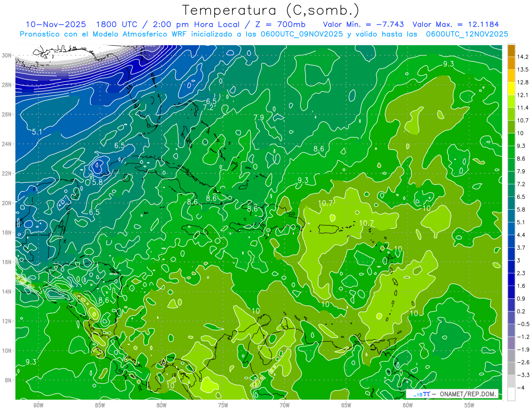The width and height of the screenshot is (532, 411).
Task: Click the "Temperatura (C,somb.)" chart title
Action: click(x=271, y=10)
